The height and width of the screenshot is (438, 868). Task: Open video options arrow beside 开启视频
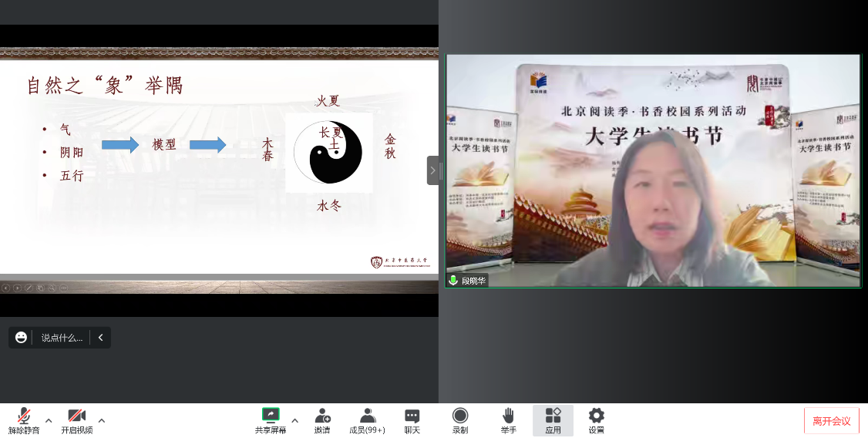pyautogui.click(x=102, y=420)
